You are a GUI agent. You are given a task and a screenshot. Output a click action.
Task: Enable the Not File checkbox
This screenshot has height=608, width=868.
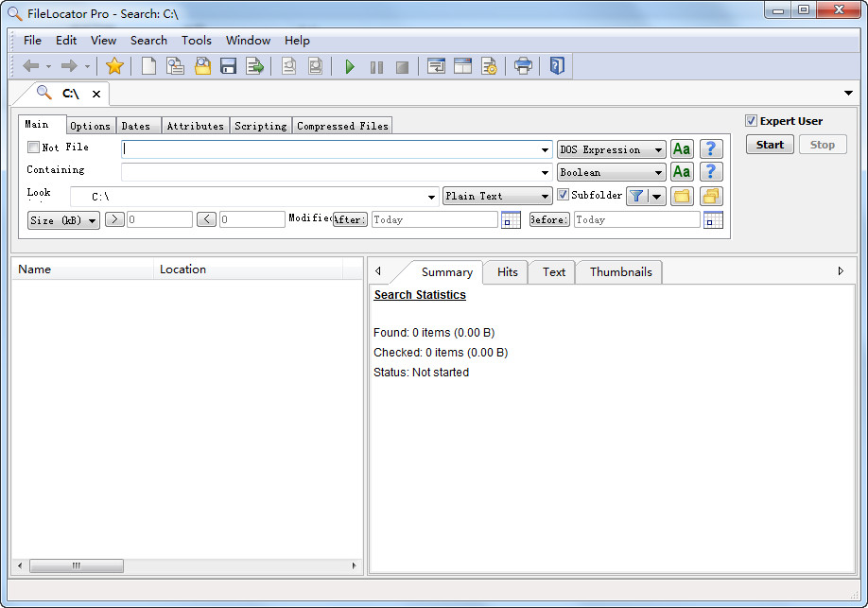(34, 148)
